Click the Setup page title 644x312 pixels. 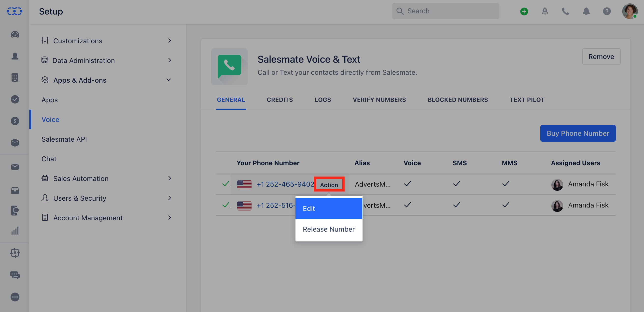click(x=51, y=11)
